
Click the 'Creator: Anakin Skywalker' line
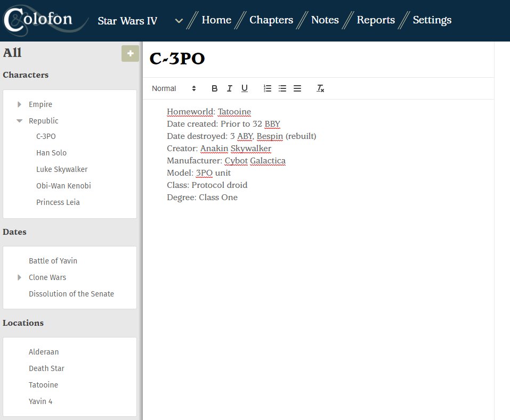coord(219,149)
